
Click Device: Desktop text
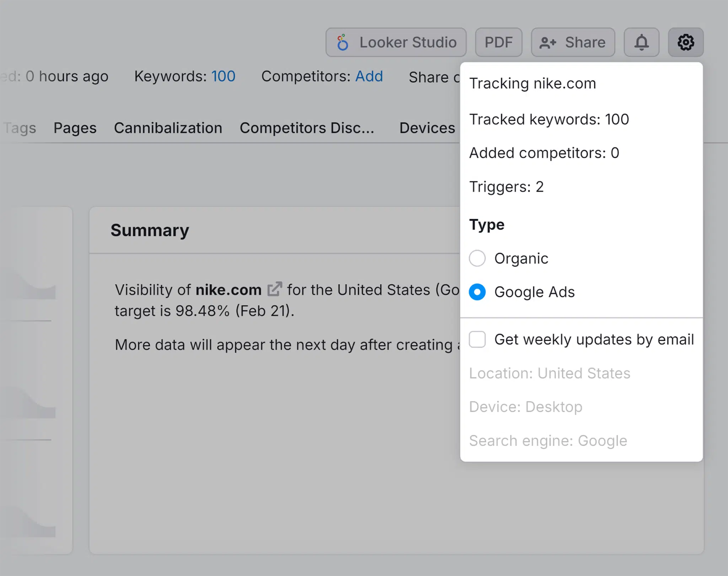point(525,407)
